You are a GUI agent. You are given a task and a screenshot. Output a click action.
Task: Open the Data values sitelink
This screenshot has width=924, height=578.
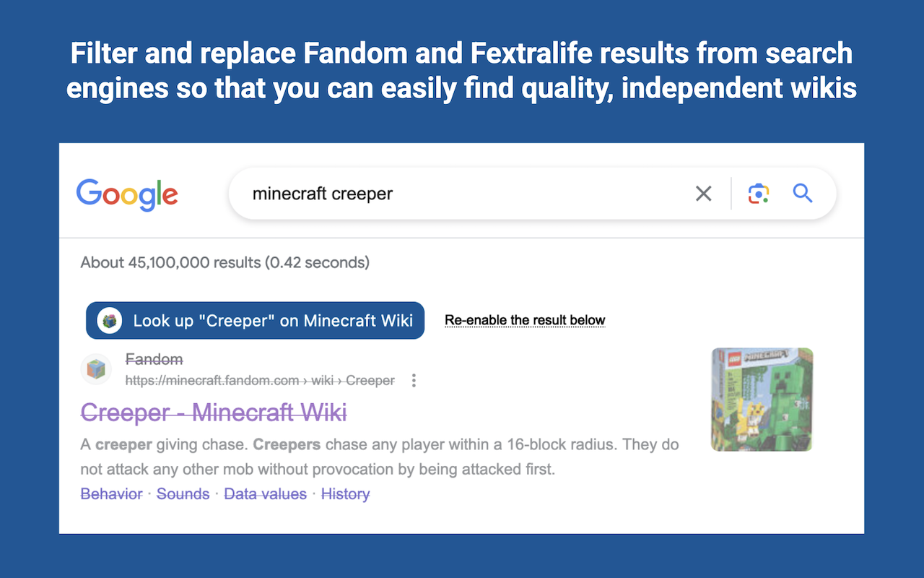tap(265, 493)
